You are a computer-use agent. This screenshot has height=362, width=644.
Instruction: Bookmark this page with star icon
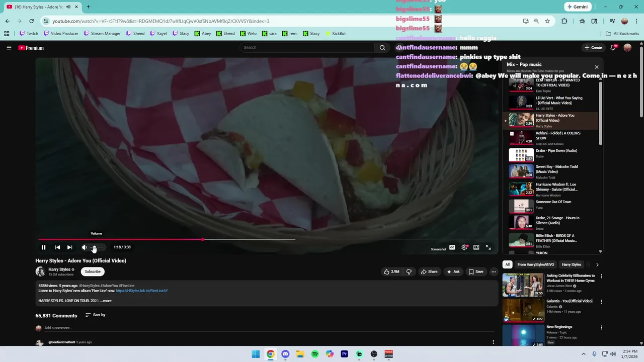click(x=547, y=21)
